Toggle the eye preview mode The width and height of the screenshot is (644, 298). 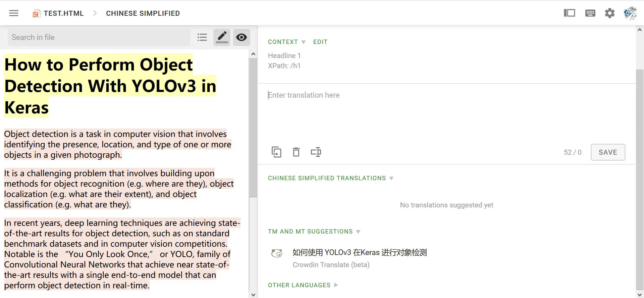[241, 37]
